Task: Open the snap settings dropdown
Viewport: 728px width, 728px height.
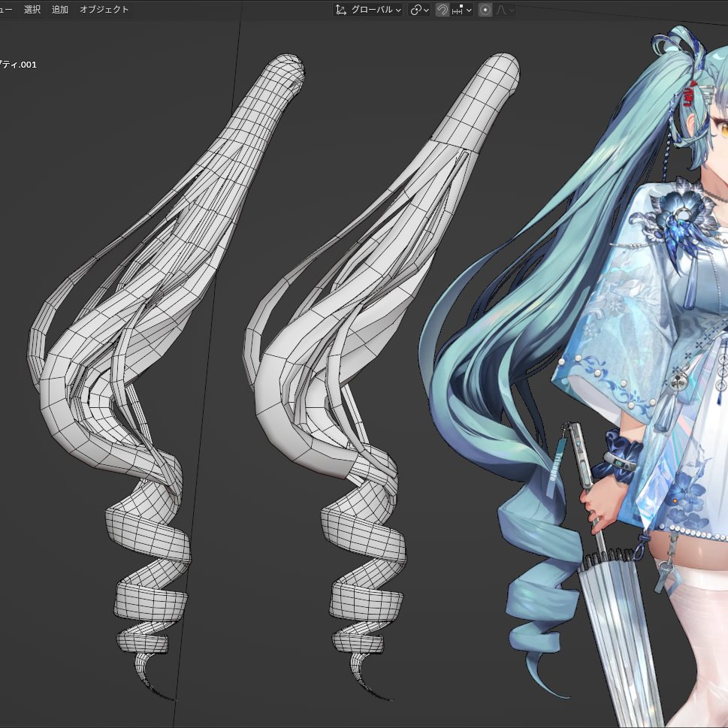Action: point(461,10)
